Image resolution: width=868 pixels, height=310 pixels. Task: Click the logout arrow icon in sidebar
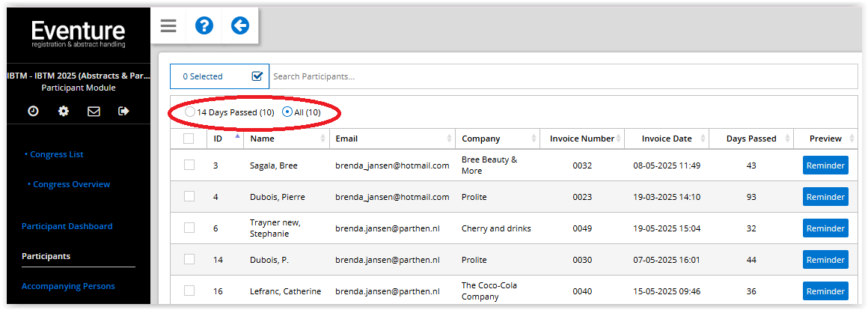[124, 112]
